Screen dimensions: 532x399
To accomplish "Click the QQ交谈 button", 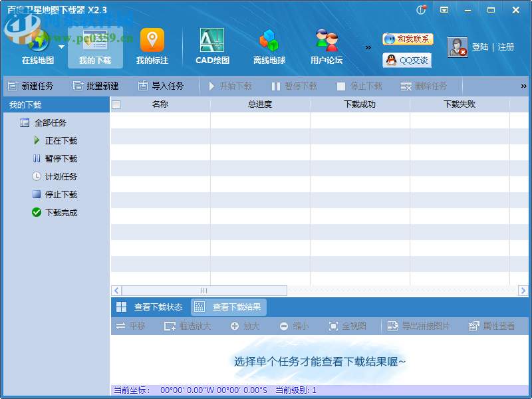I will click(x=408, y=61).
